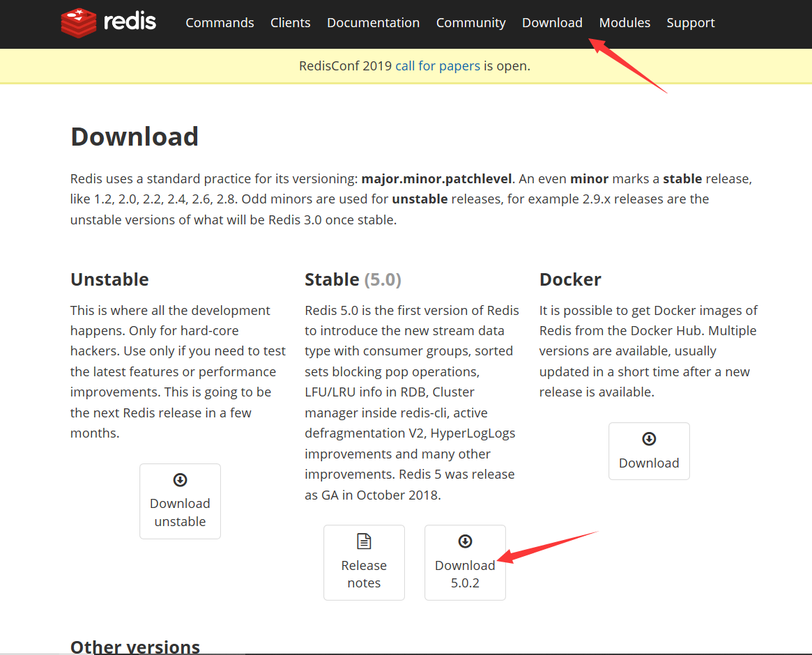
Task: Click the Docker card's download arrow icon
Action: (x=649, y=439)
